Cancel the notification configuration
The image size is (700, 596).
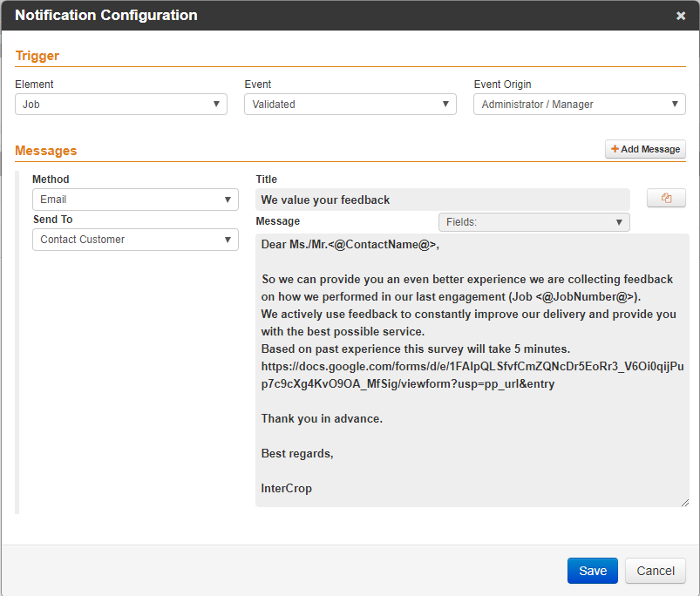pyautogui.click(x=655, y=571)
